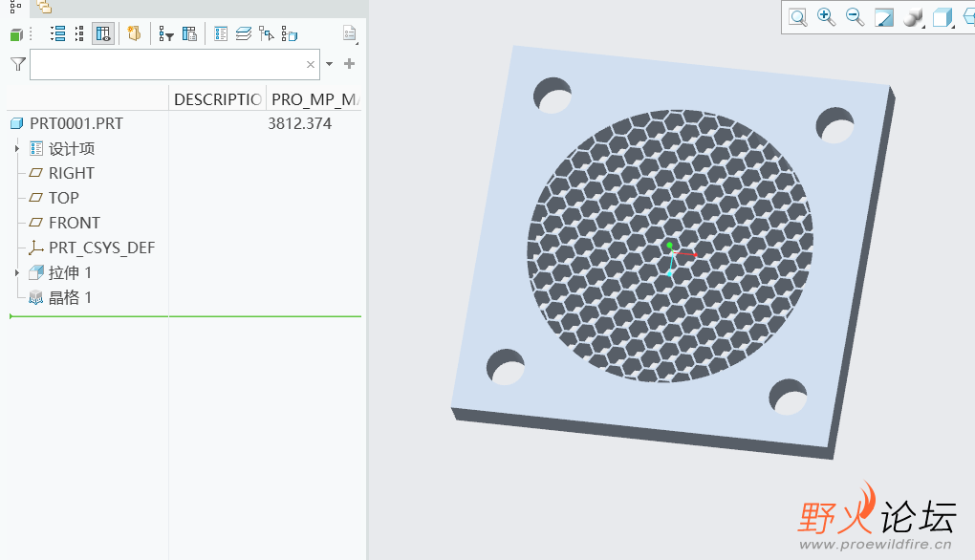Image resolution: width=975 pixels, height=560 pixels.
Task: Click the mass value 3812.374
Action: point(300,123)
